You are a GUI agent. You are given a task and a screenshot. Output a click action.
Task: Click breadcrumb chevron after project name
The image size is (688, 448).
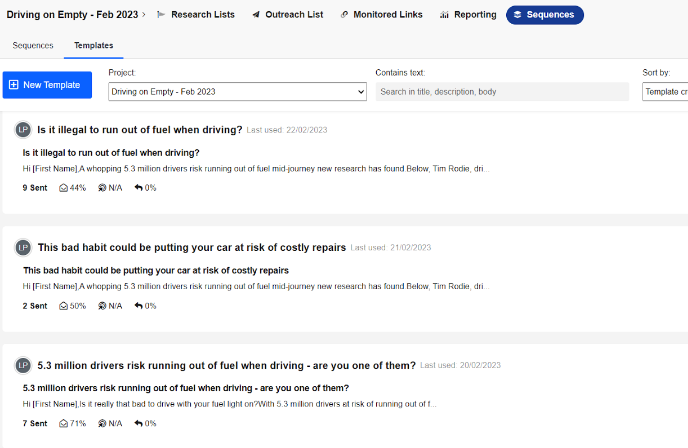click(143, 15)
